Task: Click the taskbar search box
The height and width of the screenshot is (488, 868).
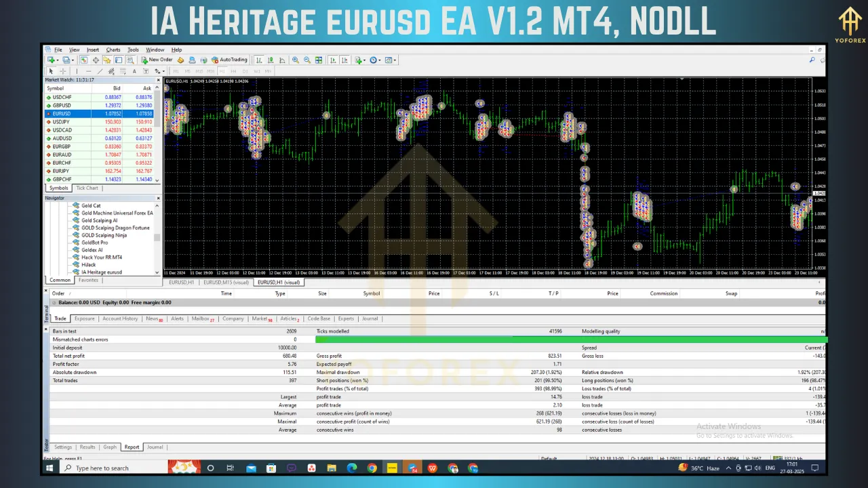Action: [113, 468]
